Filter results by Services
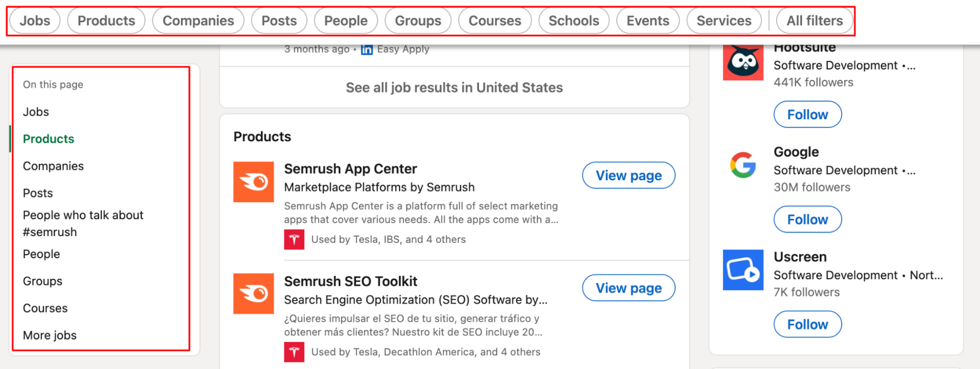This screenshot has height=369, width=980. tap(724, 21)
